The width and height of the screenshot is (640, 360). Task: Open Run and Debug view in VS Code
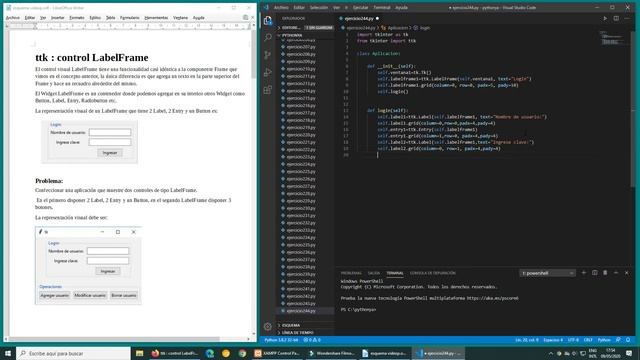tap(268, 72)
